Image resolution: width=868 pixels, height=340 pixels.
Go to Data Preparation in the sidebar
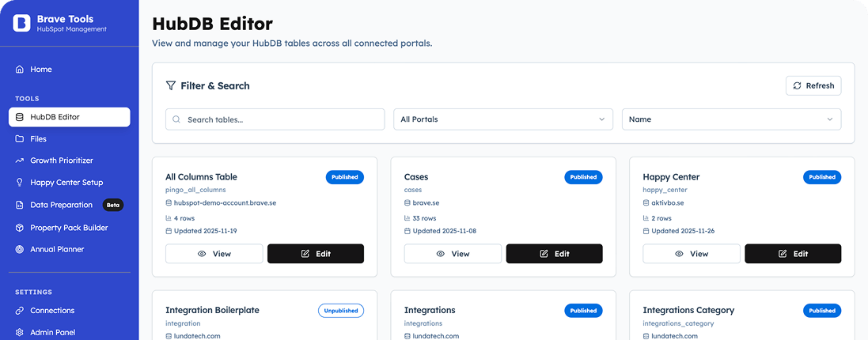61,205
